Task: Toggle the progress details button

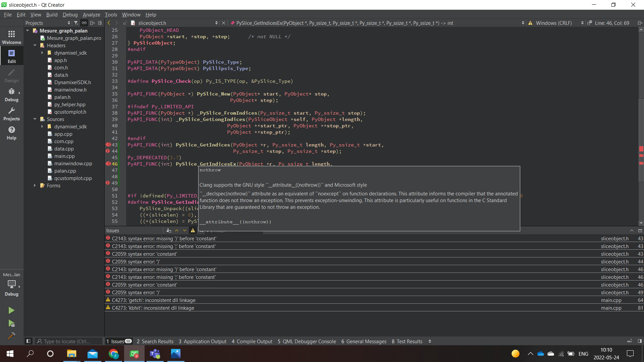Action: pyautogui.click(x=630, y=341)
